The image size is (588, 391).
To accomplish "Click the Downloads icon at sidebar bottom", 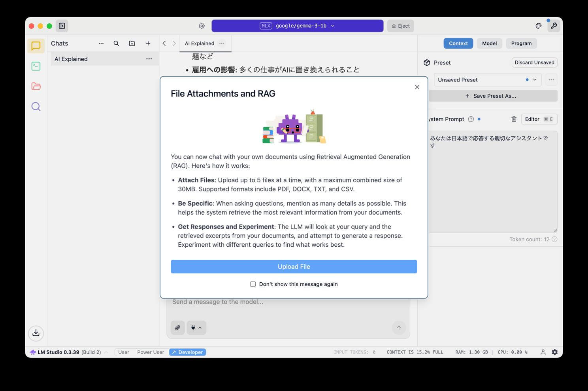I will tap(36, 332).
